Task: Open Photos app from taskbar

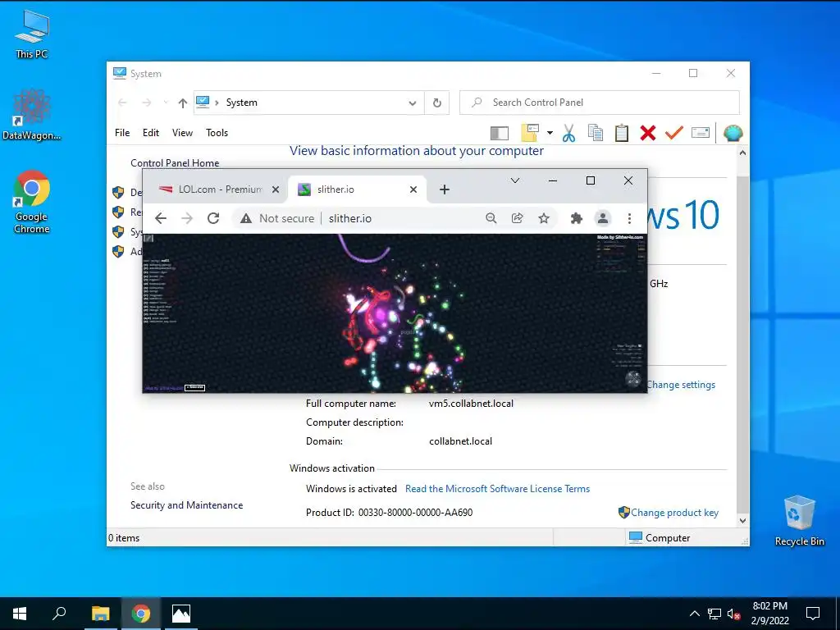Action: coord(181,614)
